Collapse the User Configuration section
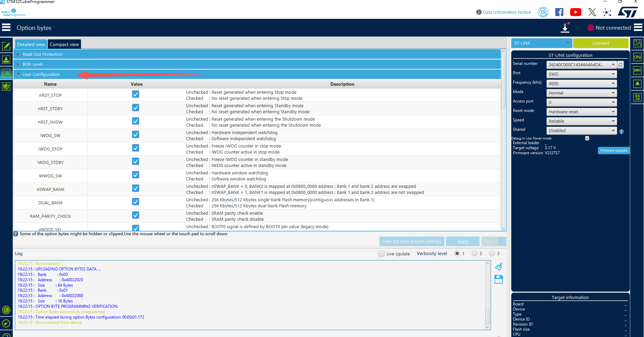The width and height of the screenshot is (644, 337). tap(257, 74)
